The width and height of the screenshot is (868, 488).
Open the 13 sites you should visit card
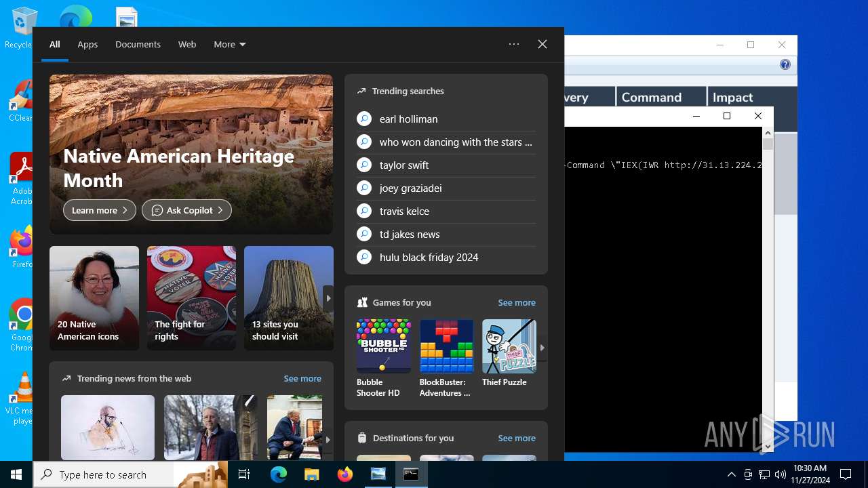(289, 298)
